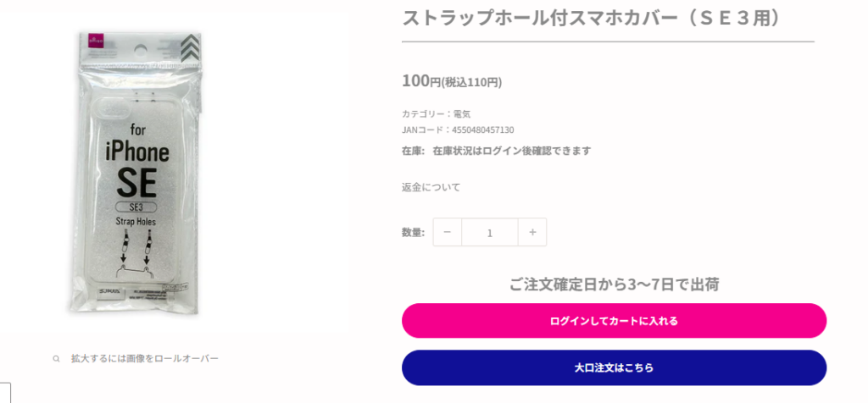Click the pink Daiso logo on the package

click(x=94, y=41)
